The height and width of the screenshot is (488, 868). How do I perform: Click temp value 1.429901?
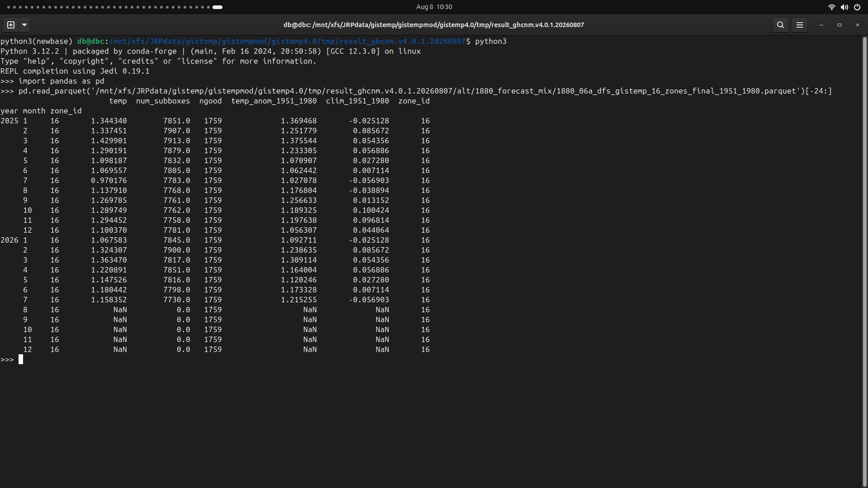tap(109, 141)
